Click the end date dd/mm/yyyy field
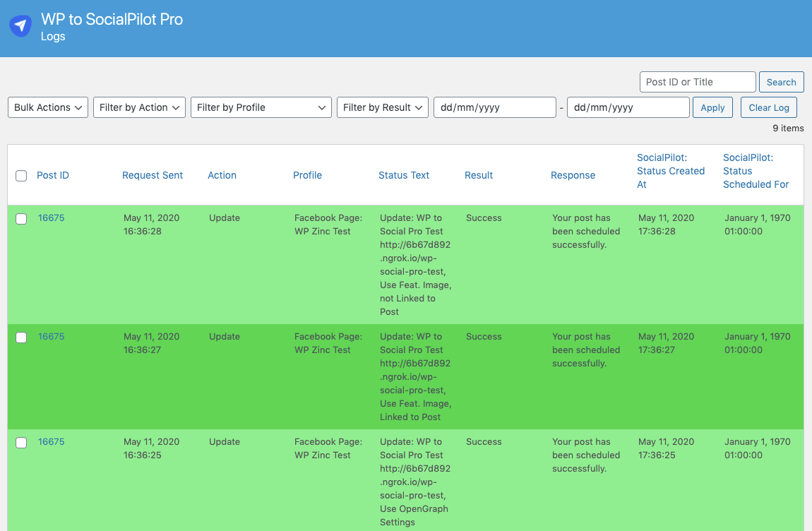The width and height of the screenshot is (812, 531). tap(628, 107)
